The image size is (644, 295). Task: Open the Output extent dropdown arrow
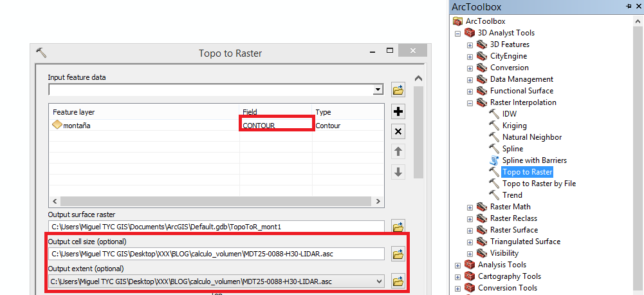tap(378, 281)
